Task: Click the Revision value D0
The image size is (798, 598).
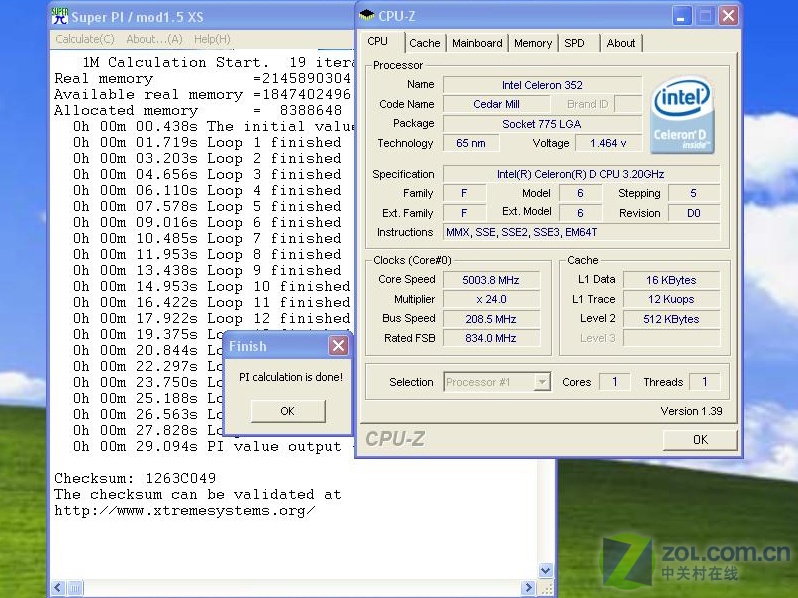Action: click(694, 213)
